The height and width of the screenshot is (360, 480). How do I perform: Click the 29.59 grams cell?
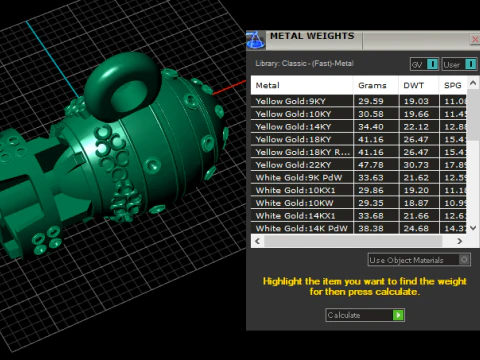coord(376,101)
